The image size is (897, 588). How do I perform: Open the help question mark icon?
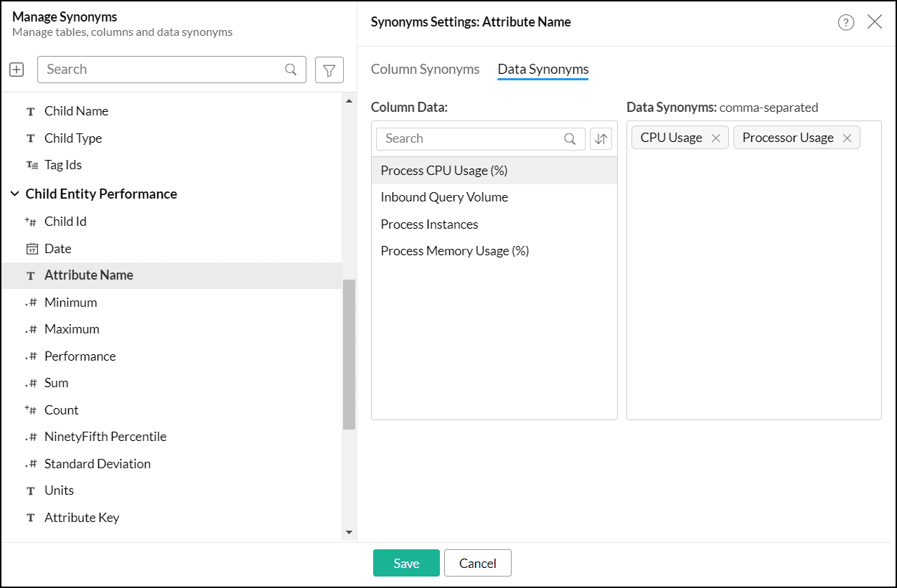pos(846,22)
